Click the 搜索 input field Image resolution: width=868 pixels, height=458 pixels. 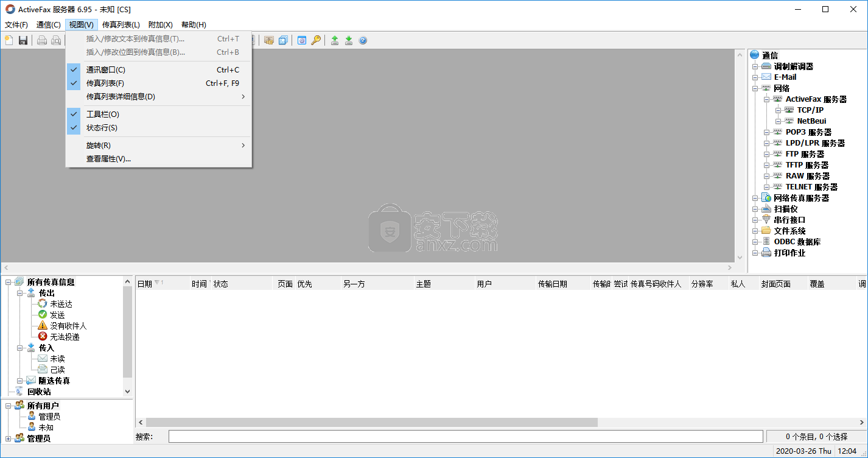466,436
